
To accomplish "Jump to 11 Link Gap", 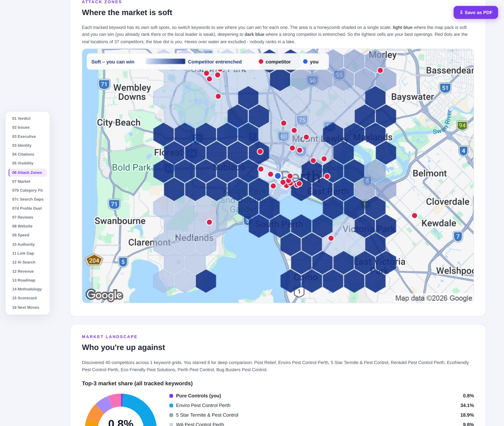I will coord(23,253).
